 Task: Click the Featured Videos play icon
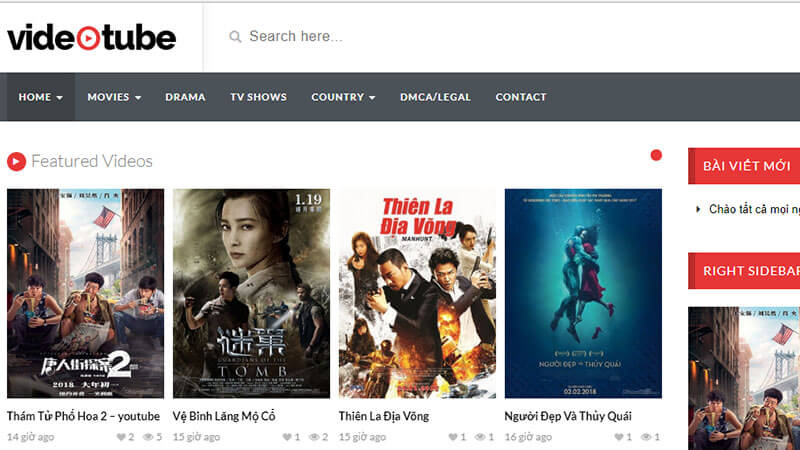(16, 162)
